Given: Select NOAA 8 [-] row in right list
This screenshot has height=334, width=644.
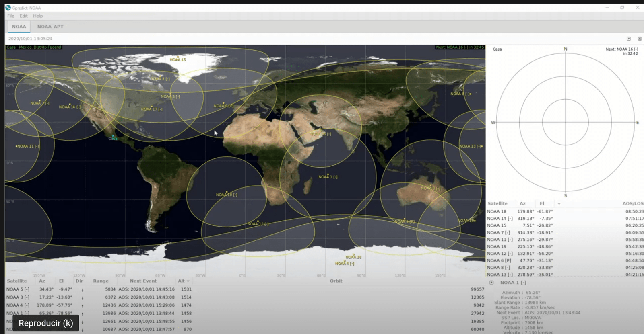Looking at the screenshot, I should (565, 268).
